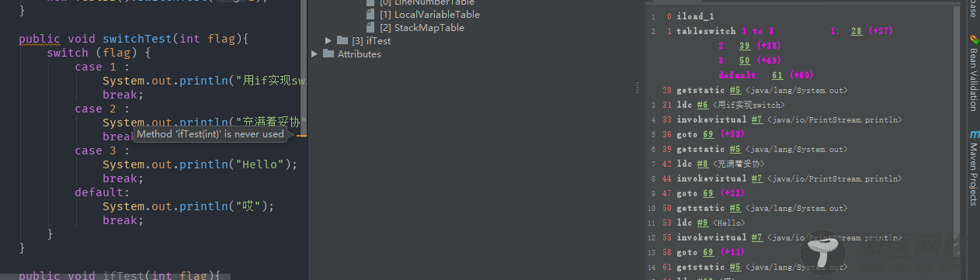
Task: Open the Bean Validation tool window tab
Action: tap(973, 74)
